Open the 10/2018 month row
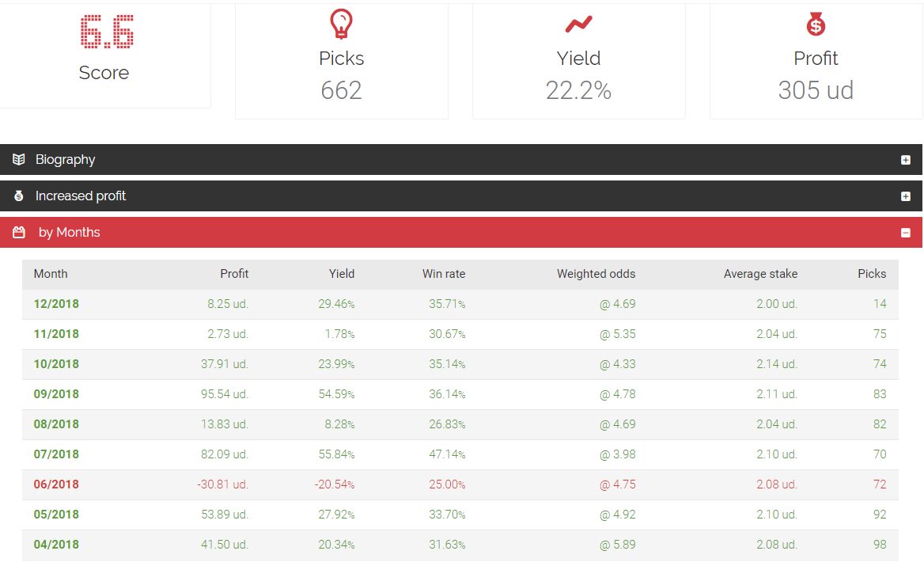The height and width of the screenshot is (566, 924). coord(460,364)
